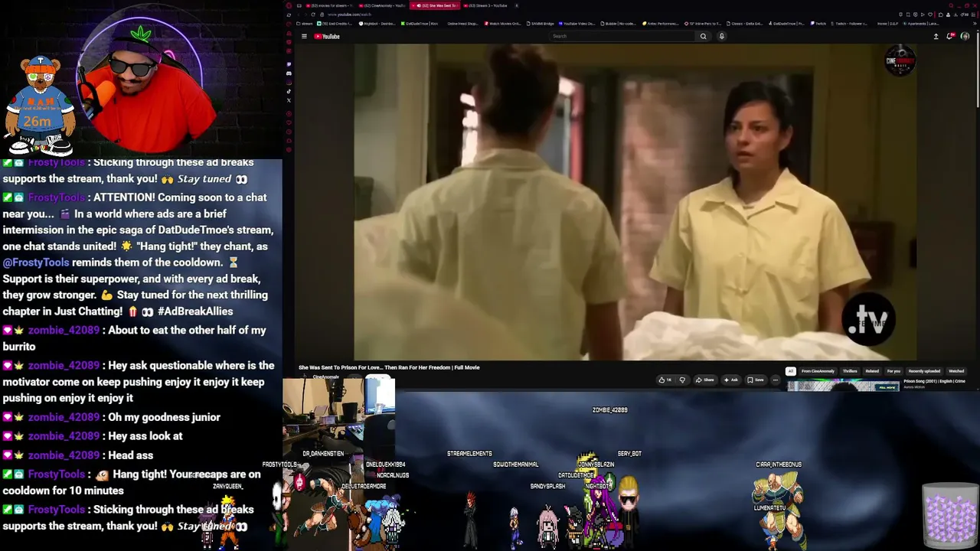Click the CineAnomaly watermark on the video

point(900,61)
